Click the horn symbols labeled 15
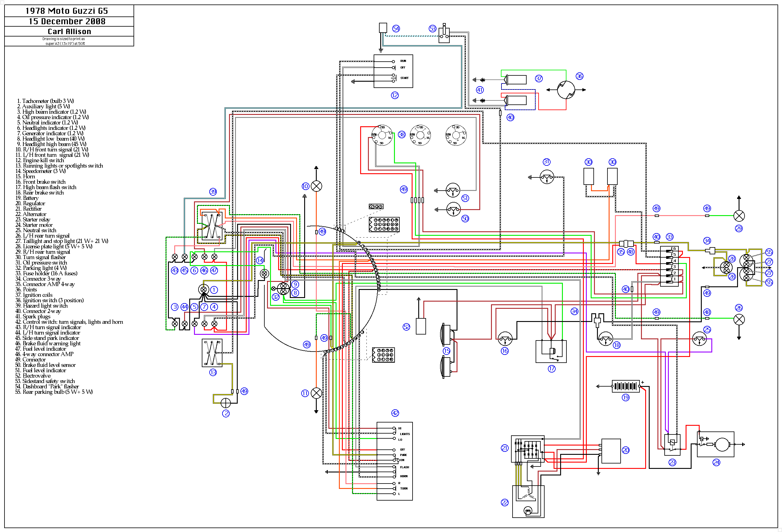 (x=446, y=351)
